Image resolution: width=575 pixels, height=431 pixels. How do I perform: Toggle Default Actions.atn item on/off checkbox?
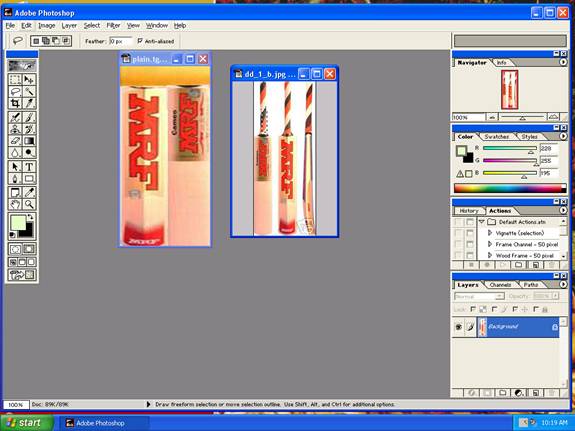[458, 222]
